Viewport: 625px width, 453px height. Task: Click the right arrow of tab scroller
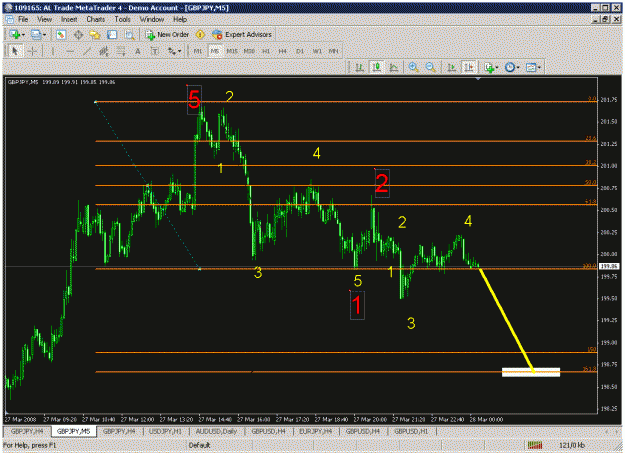click(x=617, y=431)
